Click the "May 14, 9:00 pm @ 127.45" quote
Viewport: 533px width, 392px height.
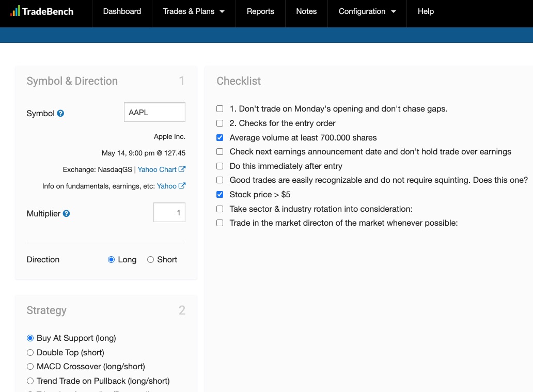144,153
